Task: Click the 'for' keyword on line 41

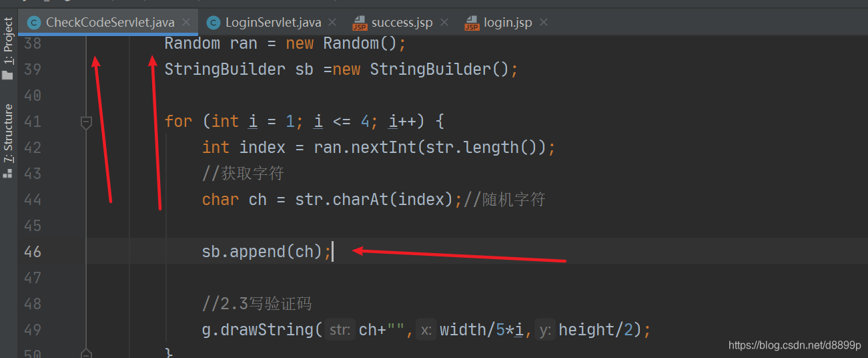Action: [178, 122]
